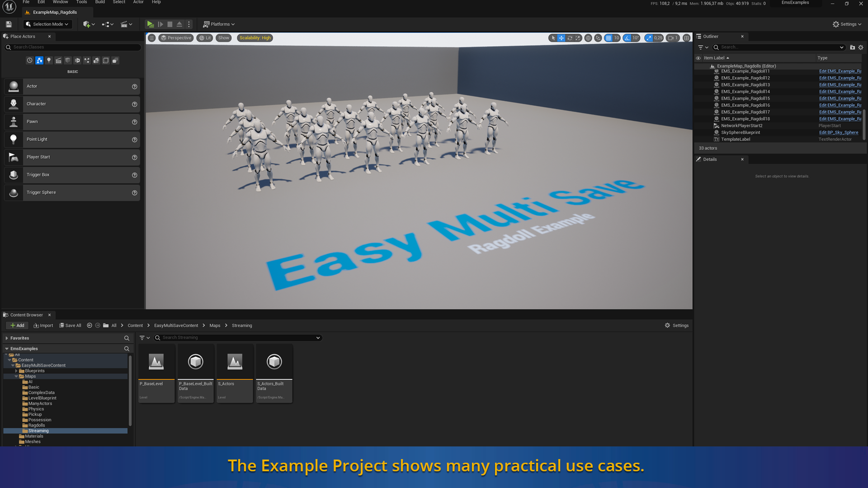Toggle scale snapping in viewport
The image size is (868, 488).
[649, 38]
